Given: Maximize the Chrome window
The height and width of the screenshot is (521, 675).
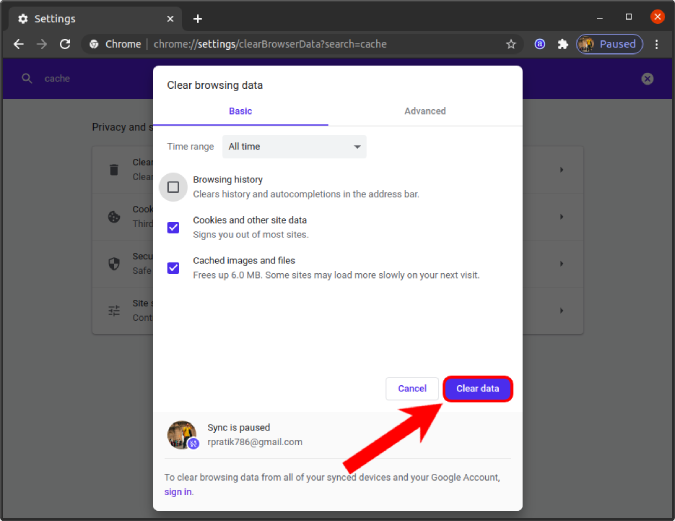Looking at the screenshot, I should click(629, 17).
